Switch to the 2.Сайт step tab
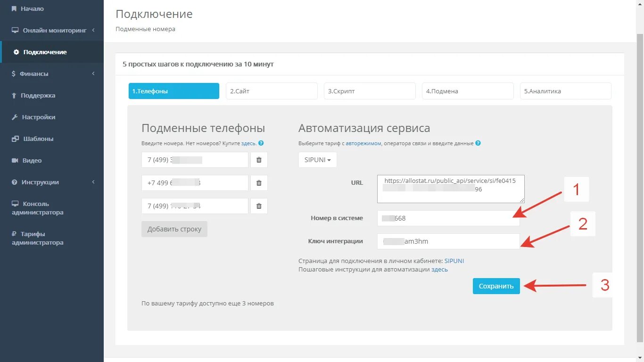The image size is (644, 362). (272, 91)
